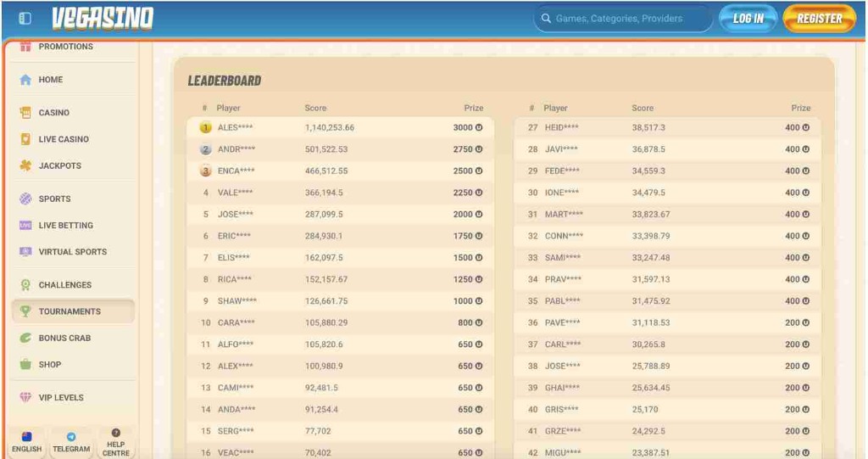
Task: Click score 162,097.5
Action: [324, 257]
